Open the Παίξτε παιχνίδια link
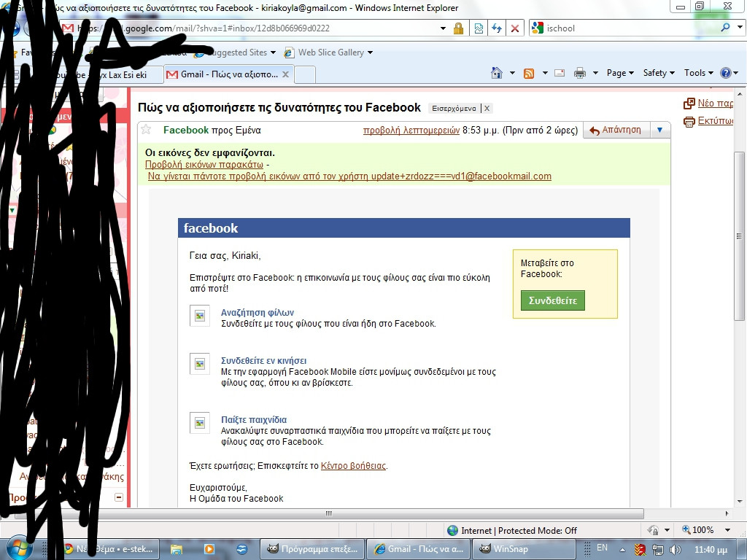This screenshot has width=747, height=560. (254, 419)
